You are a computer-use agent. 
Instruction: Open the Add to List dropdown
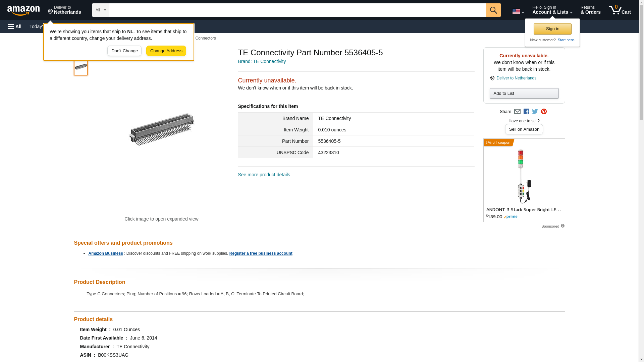point(524,94)
